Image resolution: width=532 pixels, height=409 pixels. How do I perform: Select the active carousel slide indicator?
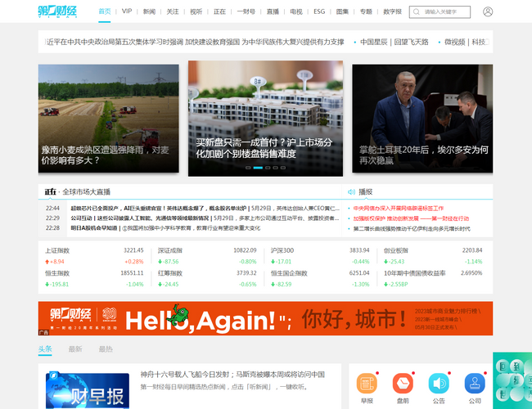pyautogui.click(x=258, y=168)
